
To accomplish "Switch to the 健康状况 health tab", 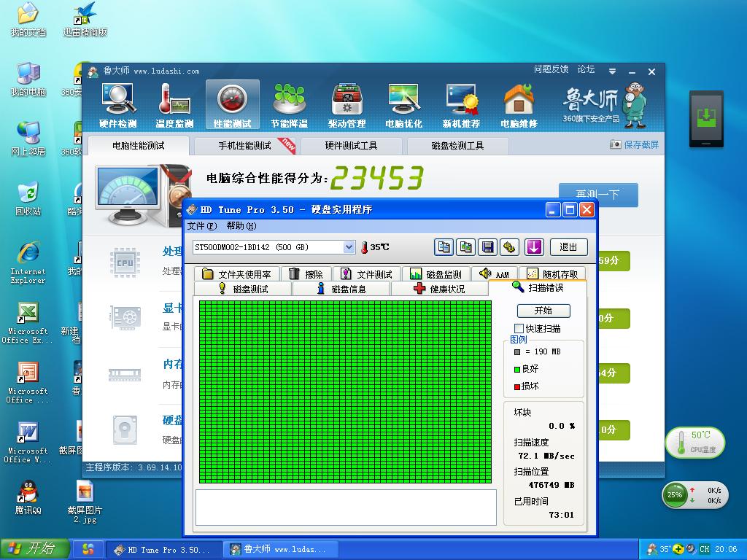I will 439,289.
